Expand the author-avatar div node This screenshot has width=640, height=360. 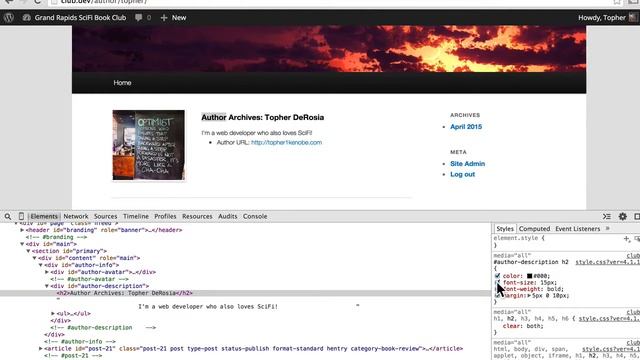tap(47, 272)
